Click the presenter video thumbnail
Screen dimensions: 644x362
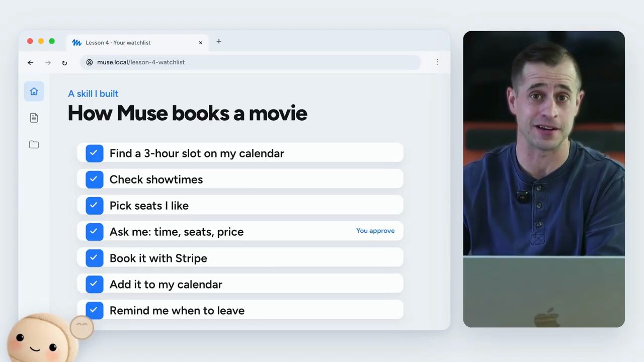[x=544, y=179]
